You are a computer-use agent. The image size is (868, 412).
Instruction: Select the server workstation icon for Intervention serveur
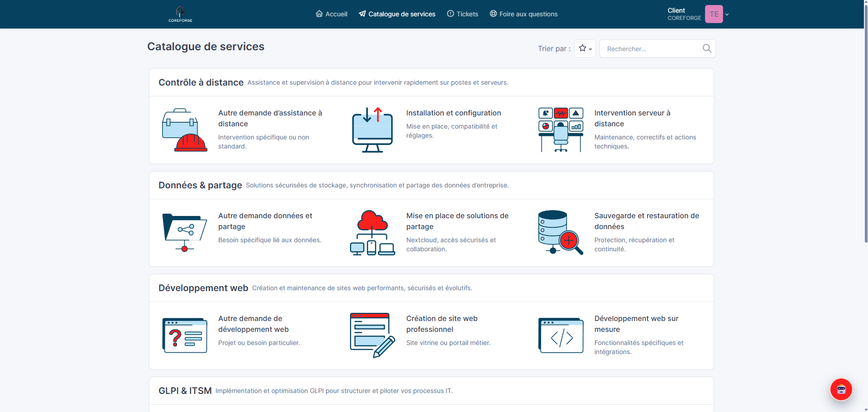561,130
